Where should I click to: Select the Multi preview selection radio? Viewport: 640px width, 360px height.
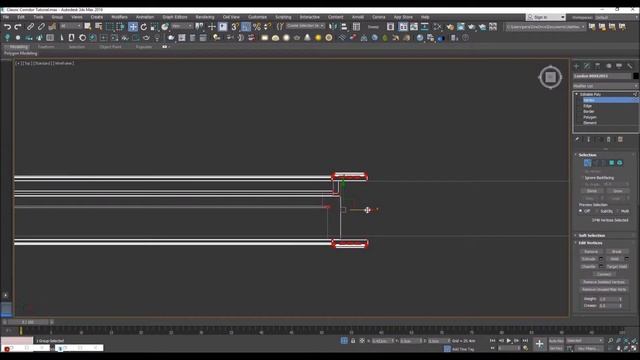pos(618,211)
